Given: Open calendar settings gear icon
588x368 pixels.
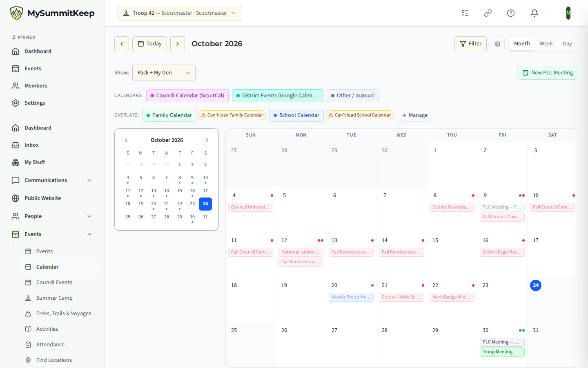Looking at the screenshot, I should pyautogui.click(x=497, y=44).
